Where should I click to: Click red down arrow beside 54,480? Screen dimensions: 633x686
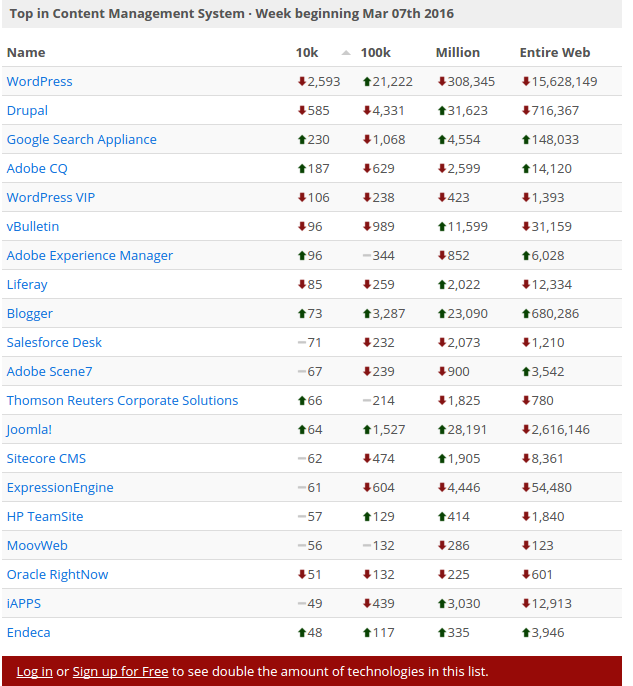tap(526, 487)
